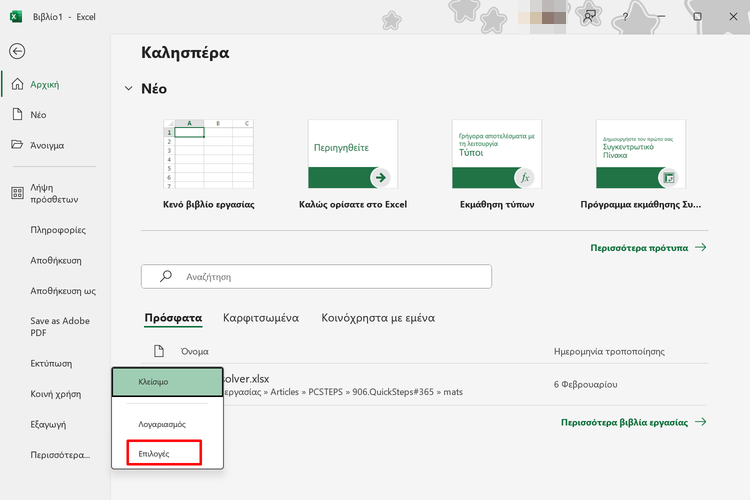This screenshot has height=500, width=750.
Task: Open Επιλογές in the popup menu
Action: (164, 453)
